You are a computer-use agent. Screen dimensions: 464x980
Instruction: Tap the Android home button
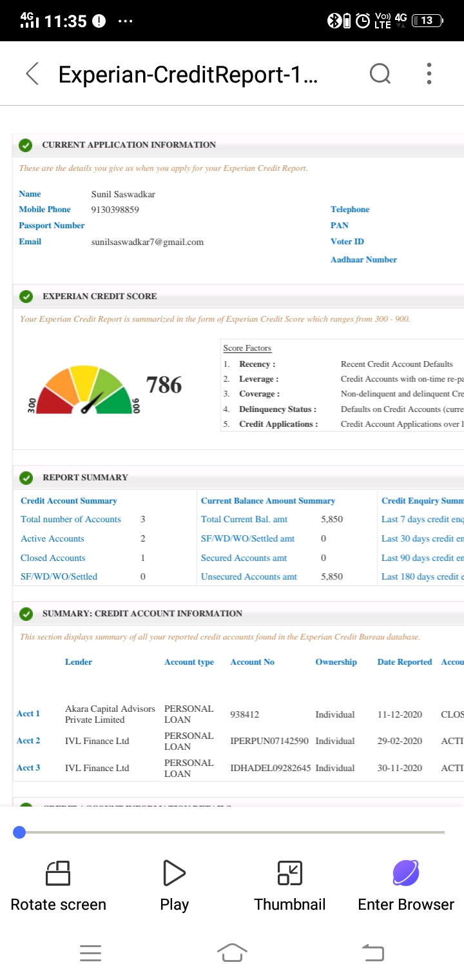(232, 952)
